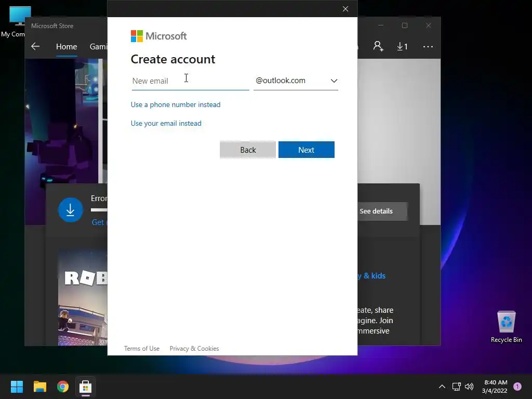Screen dimensions: 532x399
Task: Click the 'Get' link in the download banner
Action: click(98, 222)
